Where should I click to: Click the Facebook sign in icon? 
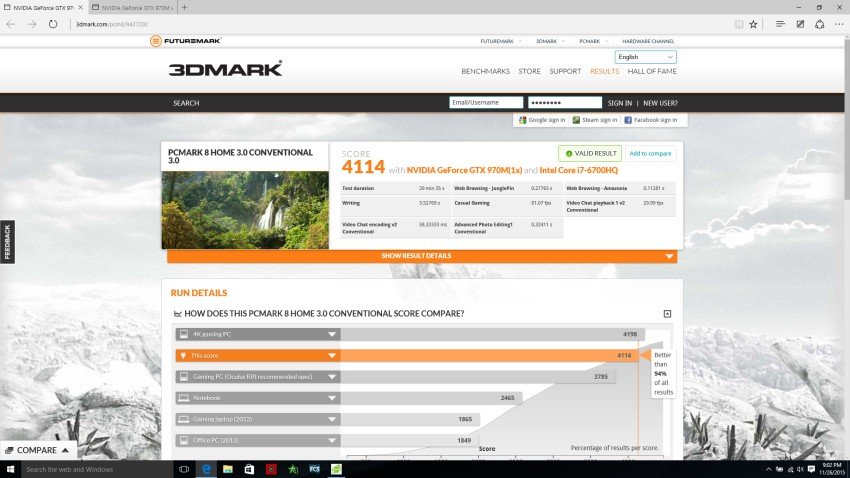click(x=628, y=120)
